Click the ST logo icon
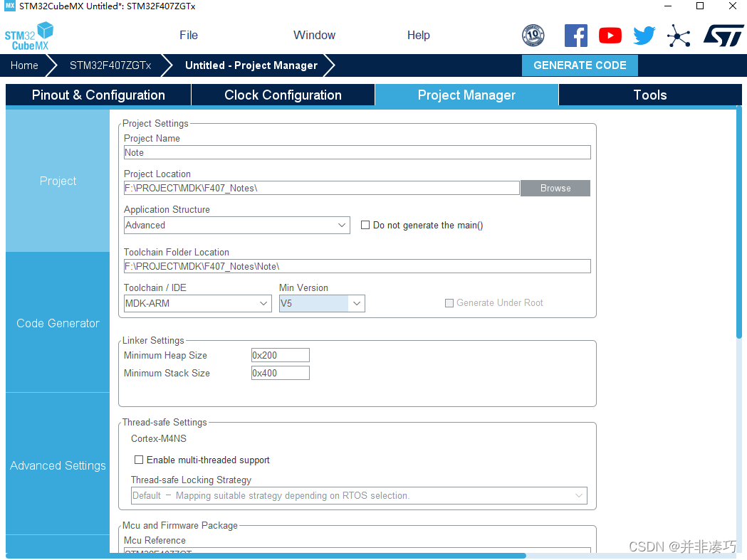The height and width of the screenshot is (560, 747). point(724,36)
